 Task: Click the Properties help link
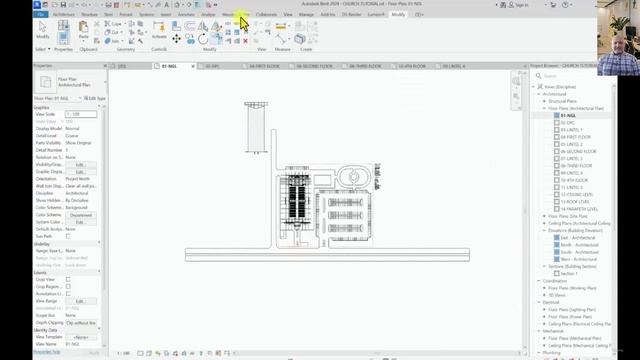tap(47, 352)
